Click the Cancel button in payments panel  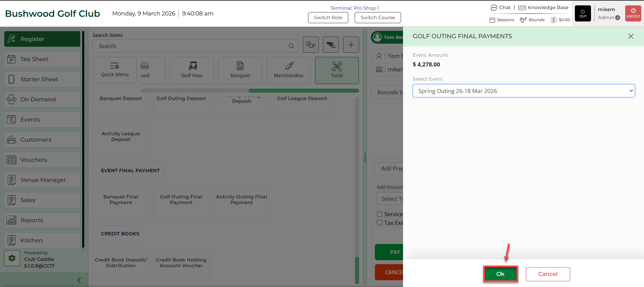pyautogui.click(x=548, y=274)
